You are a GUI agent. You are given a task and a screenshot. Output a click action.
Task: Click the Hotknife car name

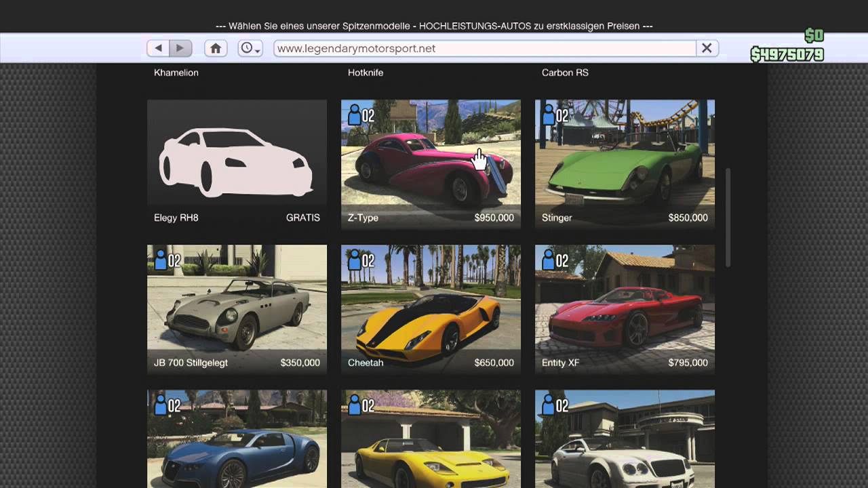[366, 73]
